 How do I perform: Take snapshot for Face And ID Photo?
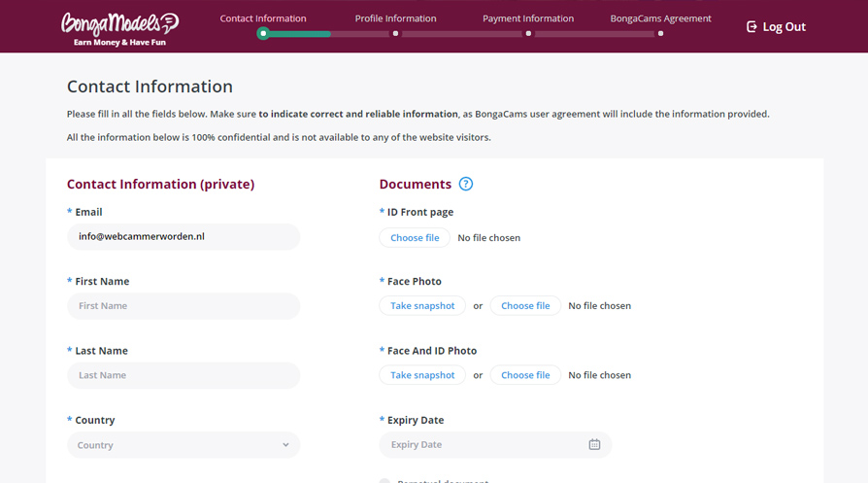point(422,375)
